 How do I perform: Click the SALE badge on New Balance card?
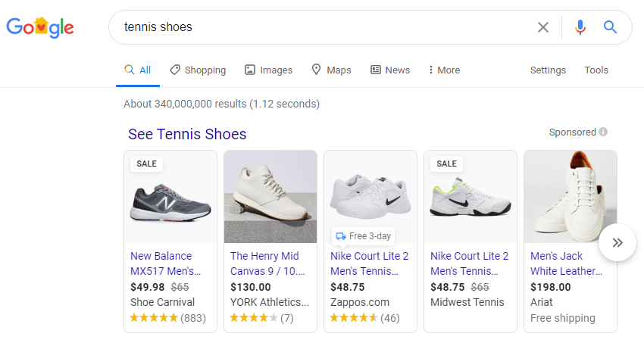click(147, 164)
